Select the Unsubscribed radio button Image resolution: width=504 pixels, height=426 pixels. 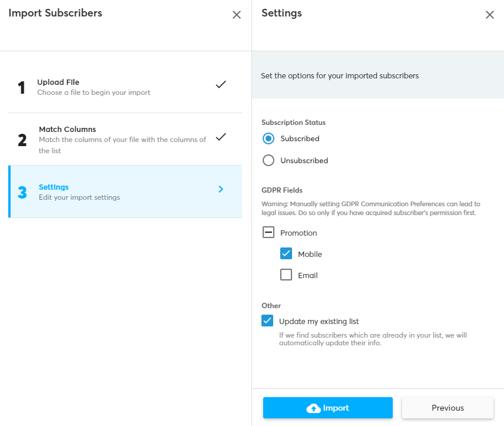point(268,160)
